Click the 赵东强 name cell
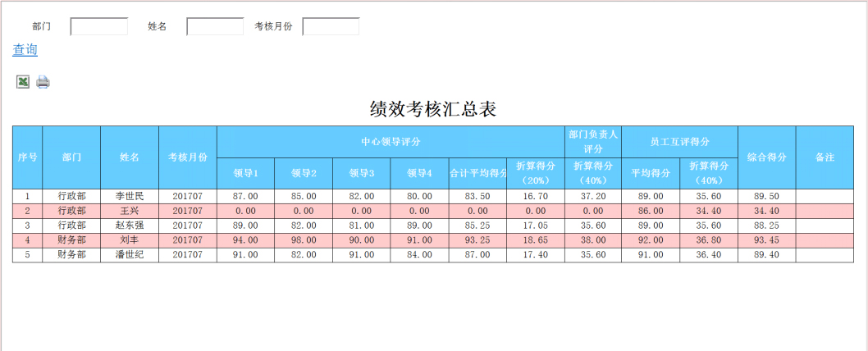868x351 pixels. [x=130, y=226]
